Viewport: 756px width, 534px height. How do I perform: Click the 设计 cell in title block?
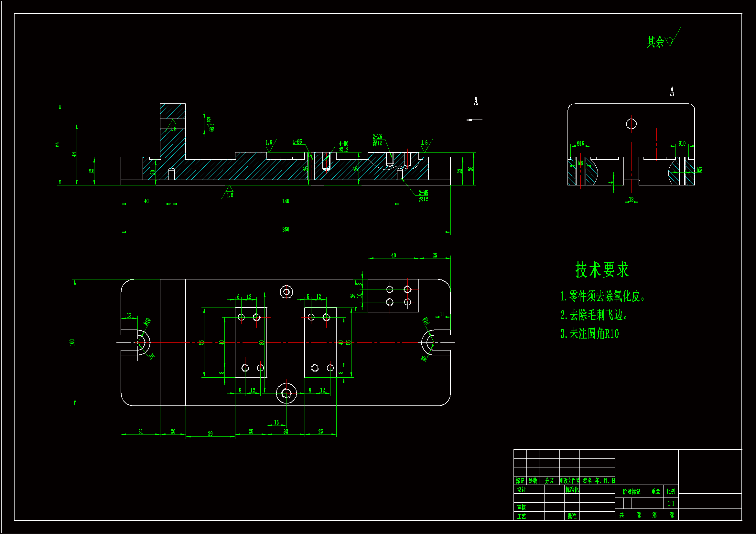pos(521,490)
